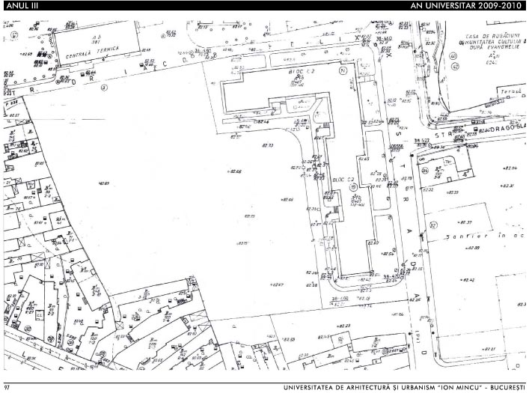This screenshot has width=532, height=393.
Task: Click 'CASA DE RUGĂCIUNI' label on map
Action: 491,36
